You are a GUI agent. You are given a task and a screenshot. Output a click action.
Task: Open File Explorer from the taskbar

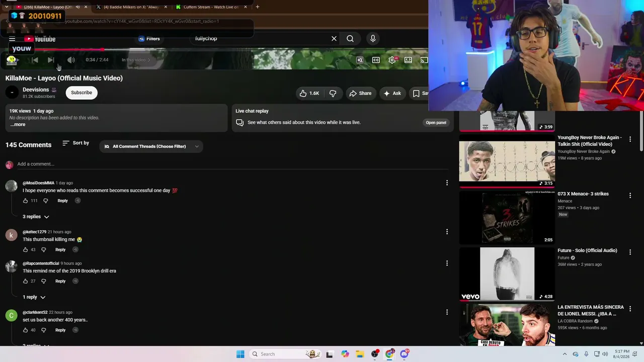pyautogui.click(x=360, y=354)
